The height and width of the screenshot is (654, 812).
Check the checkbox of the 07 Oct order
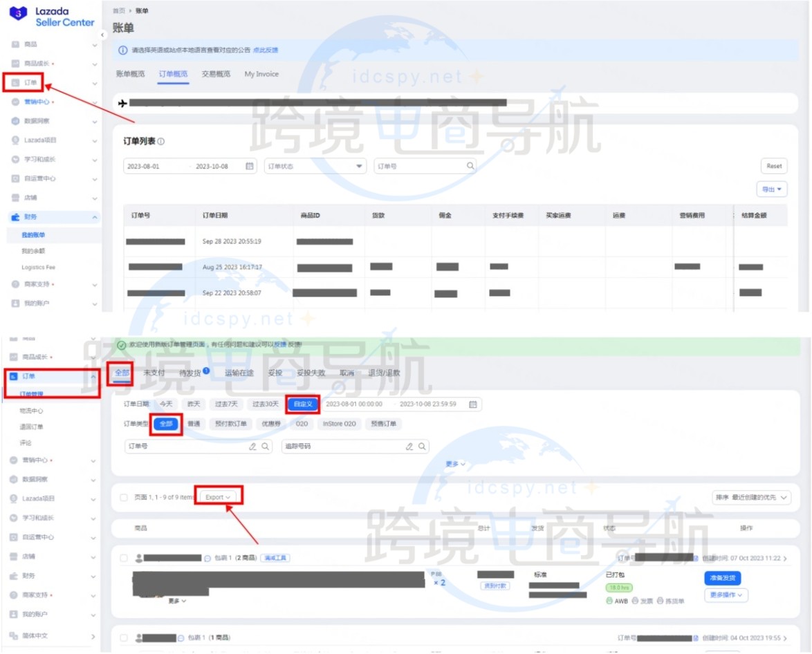124,559
